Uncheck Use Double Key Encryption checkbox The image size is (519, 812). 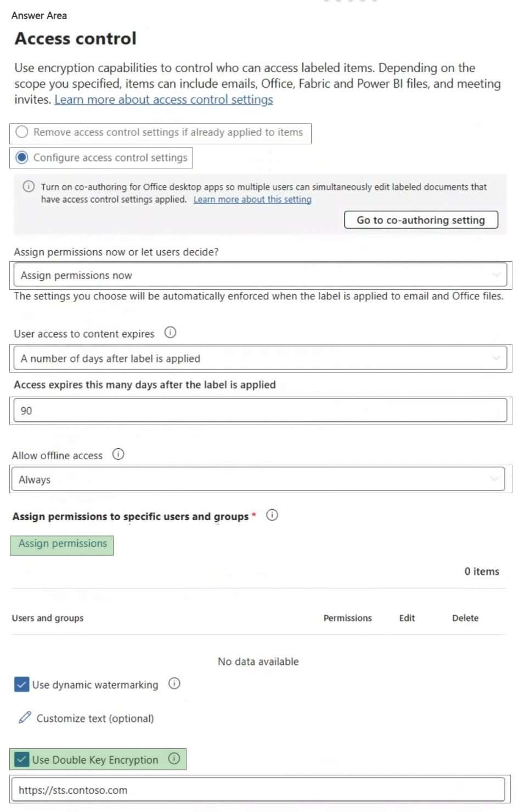tap(22, 759)
